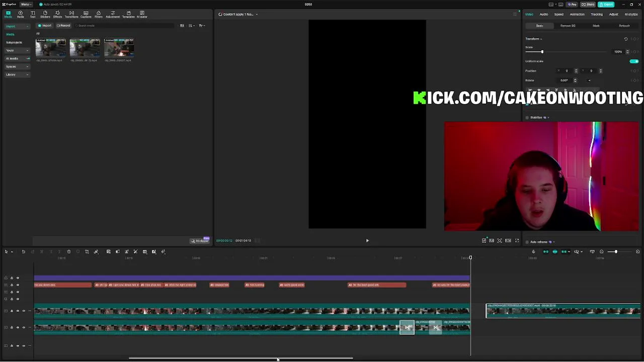Open the Adjustment panel
Screen dimensions: 644x362
point(113,14)
